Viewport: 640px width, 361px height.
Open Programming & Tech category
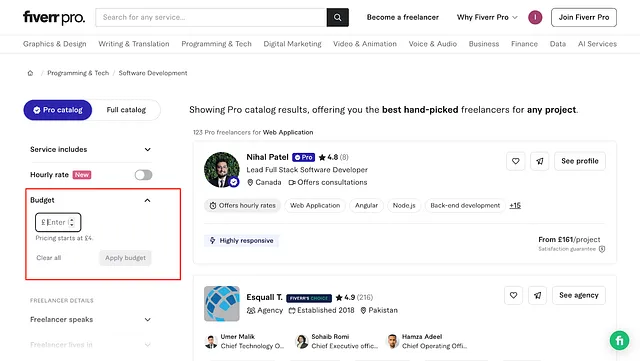point(216,44)
